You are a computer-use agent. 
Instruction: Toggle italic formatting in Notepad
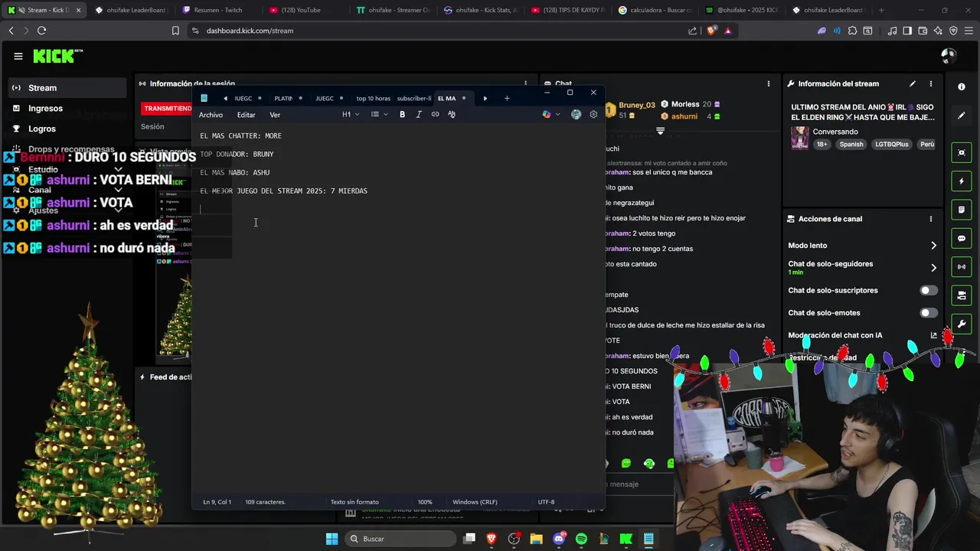click(x=419, y=115)
